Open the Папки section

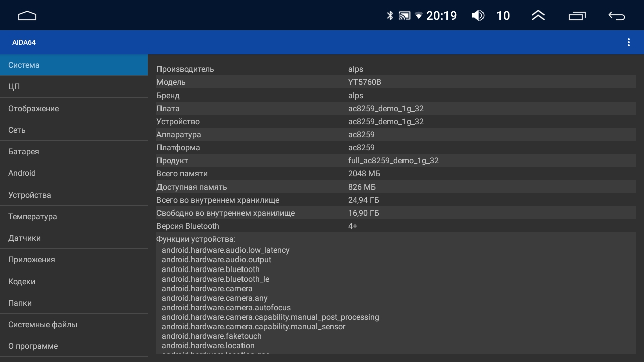coord(74,303)
